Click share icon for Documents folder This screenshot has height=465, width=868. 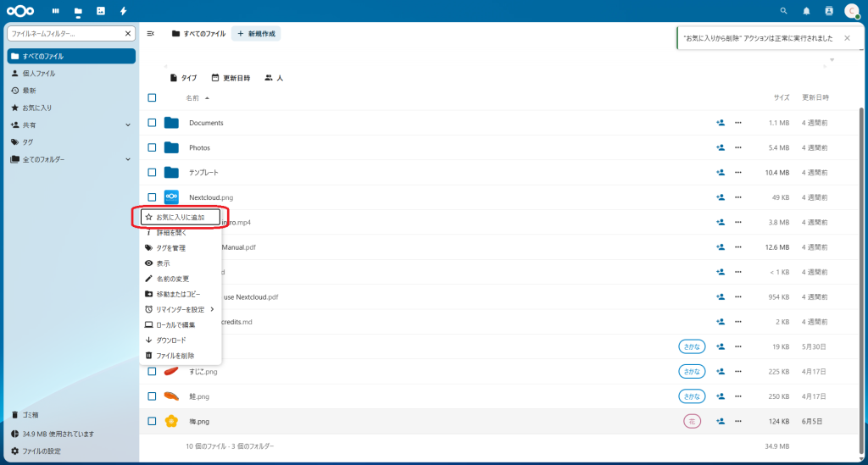(721, 123)
